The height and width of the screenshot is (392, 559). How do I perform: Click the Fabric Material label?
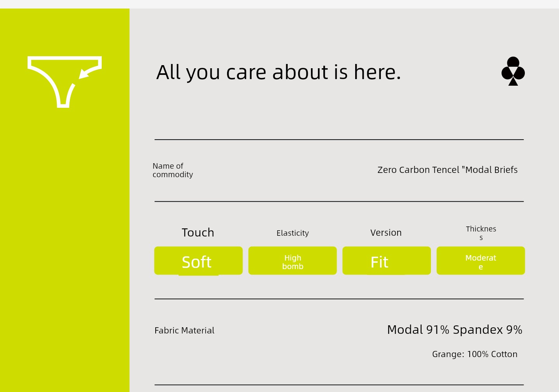point(184,330)
